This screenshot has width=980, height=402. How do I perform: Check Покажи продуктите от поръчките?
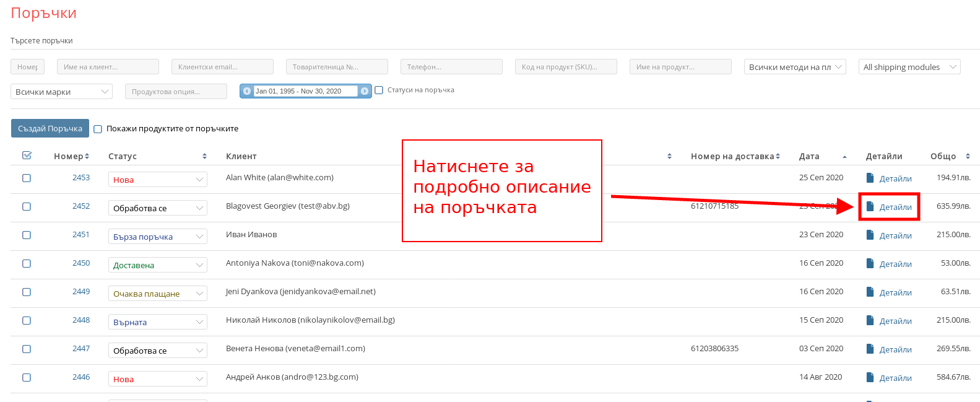click(x=98, y=129)
